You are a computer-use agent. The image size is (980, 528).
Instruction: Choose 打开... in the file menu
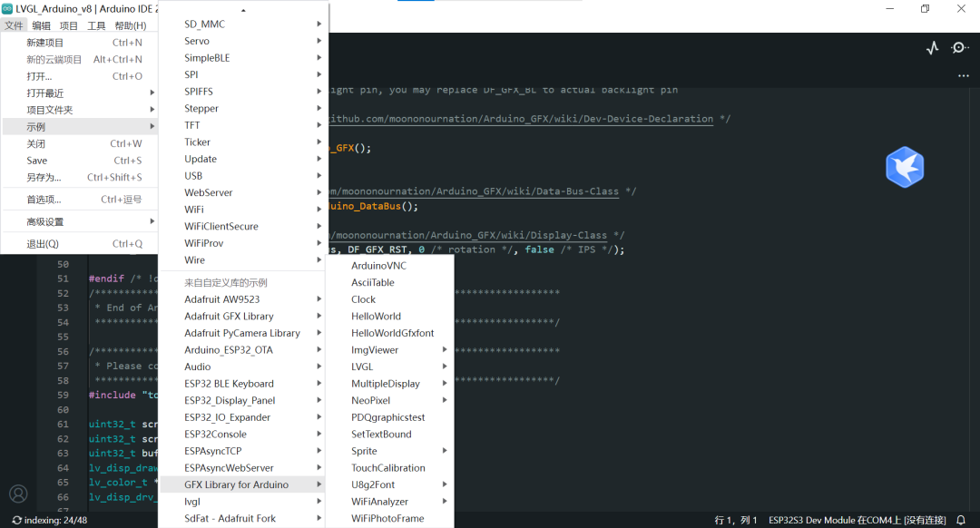click(80, 76)
